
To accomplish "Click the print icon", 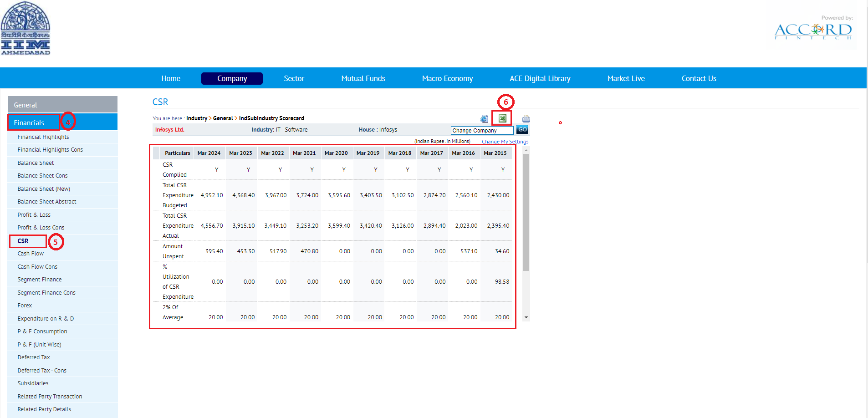I will [526, 119].
